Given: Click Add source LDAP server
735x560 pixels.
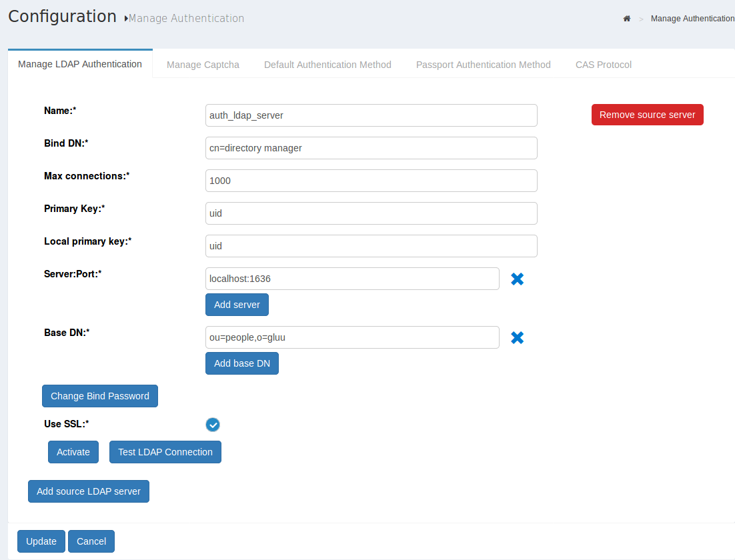Looking at the screenshot, I should [x=88, y=491].
